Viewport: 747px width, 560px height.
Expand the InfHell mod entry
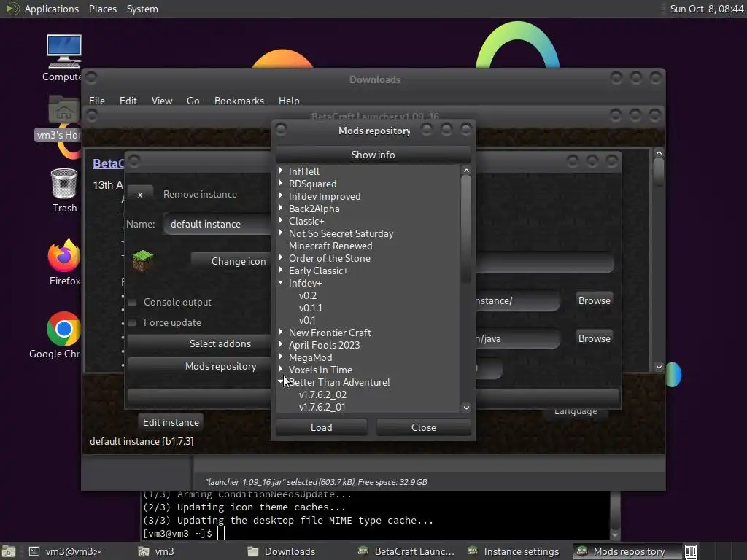click(x=281, y=171)
